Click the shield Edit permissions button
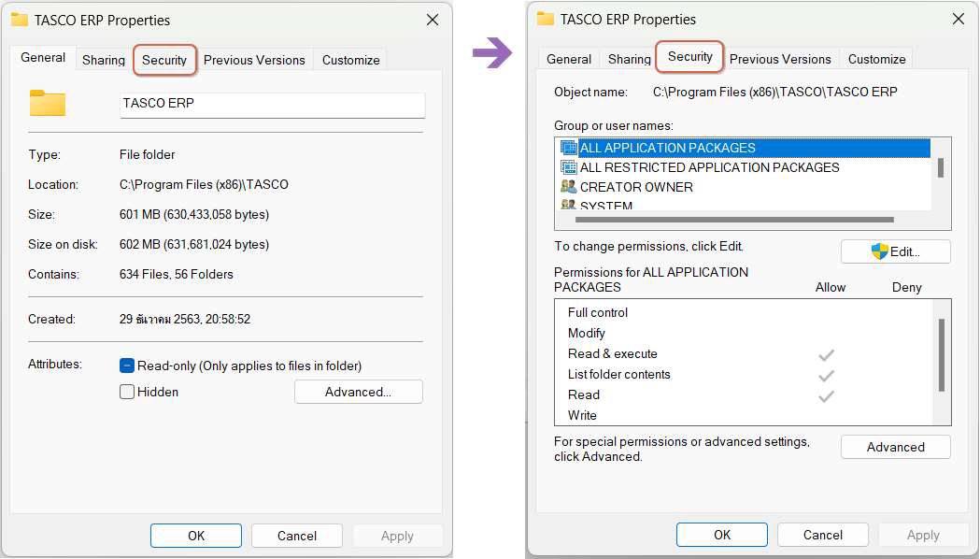Screen dimensions: 980x559 tap(895, 251)
